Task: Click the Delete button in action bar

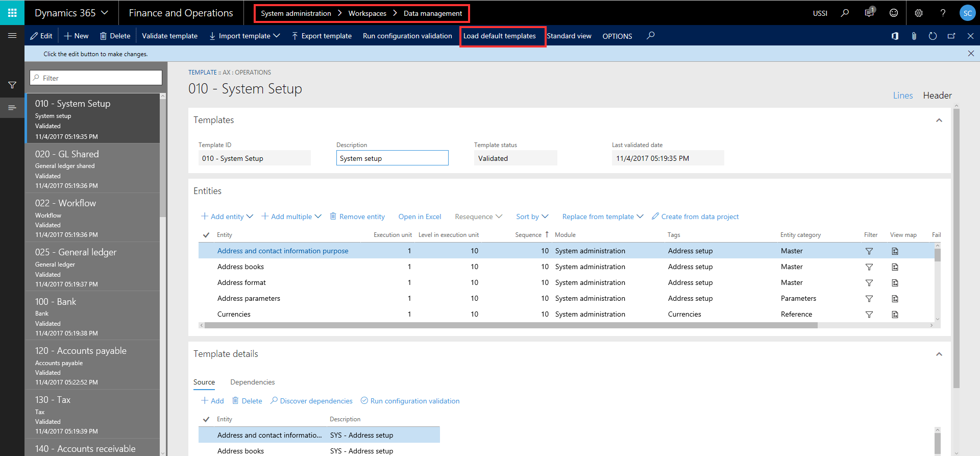Action: tap(115, 36)
